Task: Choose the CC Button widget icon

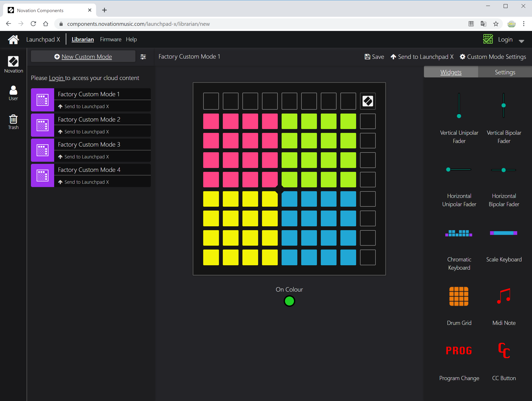Action: point(504,351)
